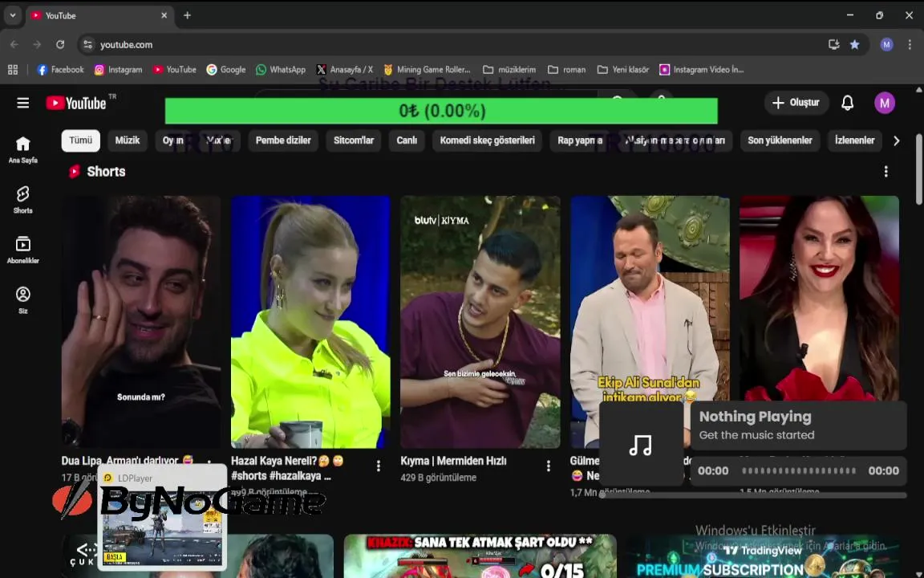Open the notifications bell
The height and width of the screenshot is (578, 924).
coord(847,103)
